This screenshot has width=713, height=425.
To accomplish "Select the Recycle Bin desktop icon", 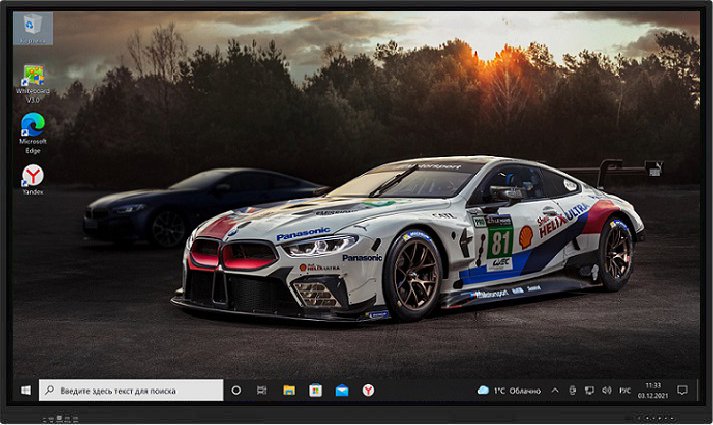I will click(33, 26).
